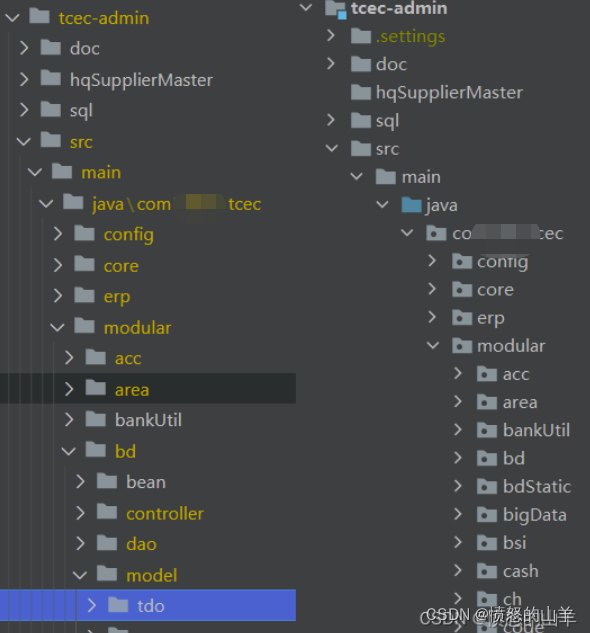Expand the .settings folder in right tree
Viewport: 590px width, 633px height.
(x=331, y=36)
